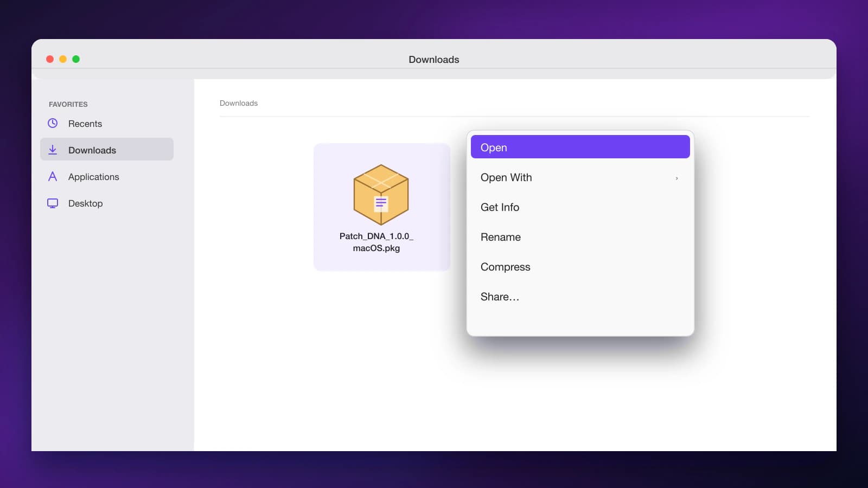Choose Compress in the context menu
The height and width of the screenshot is (488, 868).
[x=580, y=267]
